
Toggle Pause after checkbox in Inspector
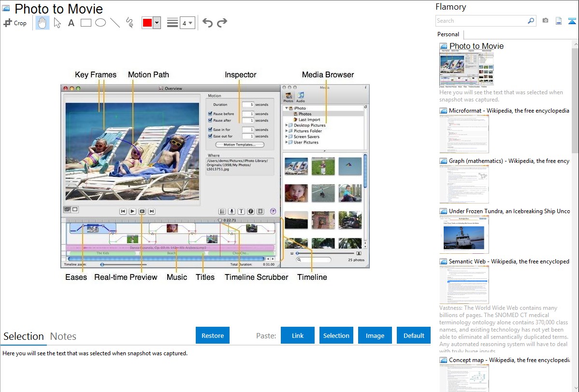[x=210, y=120]
